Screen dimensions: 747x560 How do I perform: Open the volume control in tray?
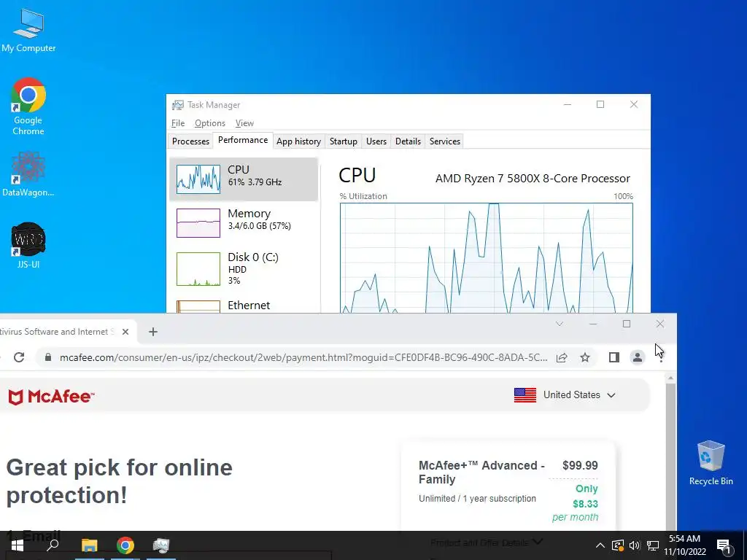(635, 545)
